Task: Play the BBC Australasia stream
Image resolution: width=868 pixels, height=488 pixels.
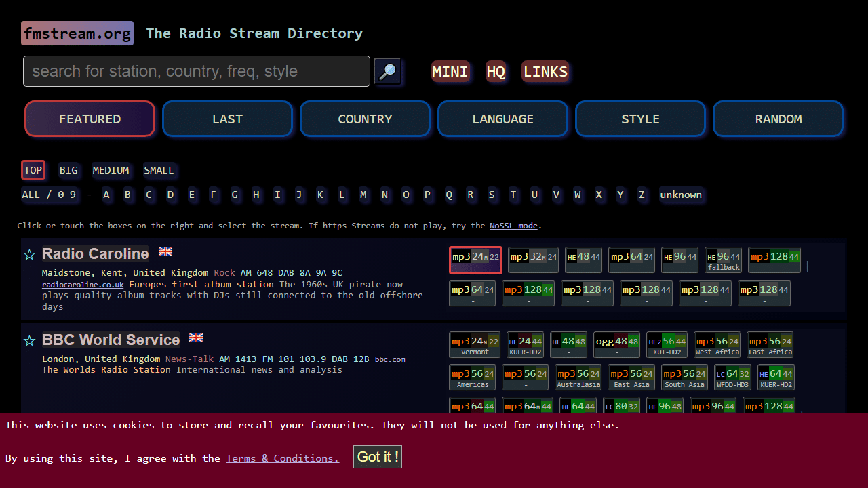Action: pyautogui.click(x=578, y=378)
